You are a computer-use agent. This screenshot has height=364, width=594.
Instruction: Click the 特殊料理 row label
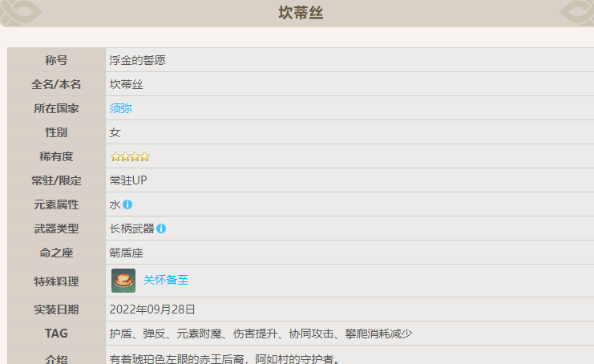pos(56,281)
